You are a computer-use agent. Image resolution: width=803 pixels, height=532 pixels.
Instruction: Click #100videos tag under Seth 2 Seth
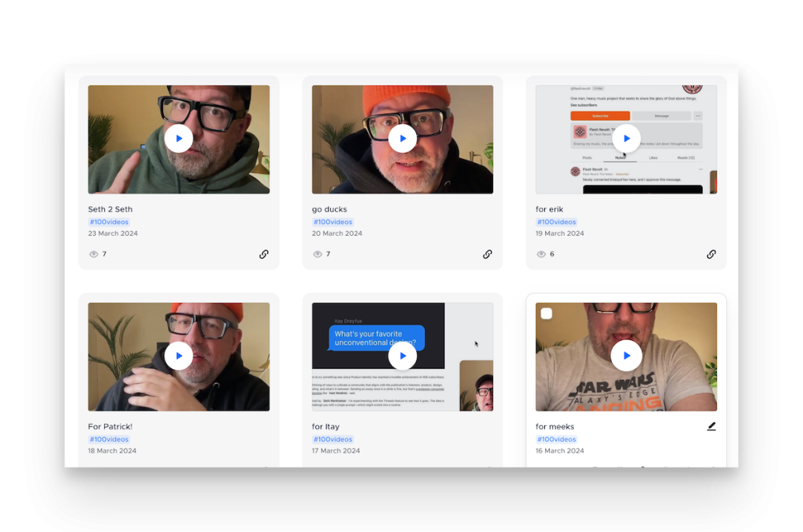pos(109,222)
